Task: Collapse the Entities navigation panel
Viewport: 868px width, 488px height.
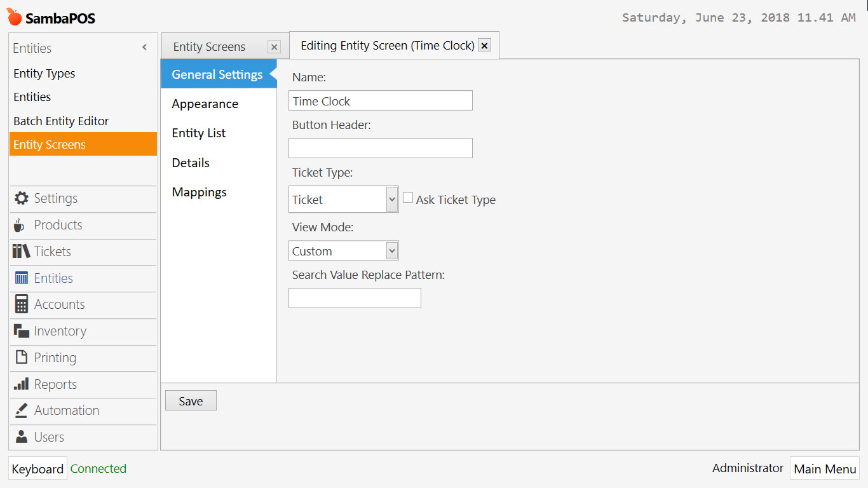Action: coord(144,46)
